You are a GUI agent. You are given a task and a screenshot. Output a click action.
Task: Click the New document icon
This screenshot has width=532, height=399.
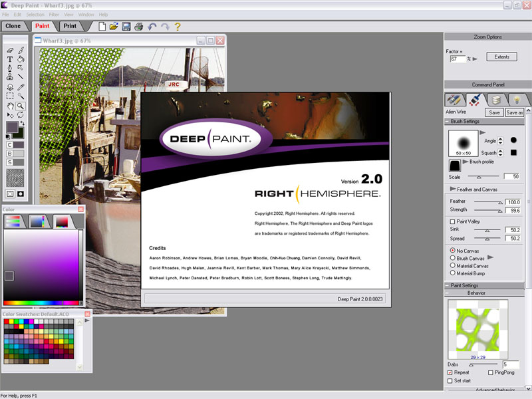(x=102, y=27)
